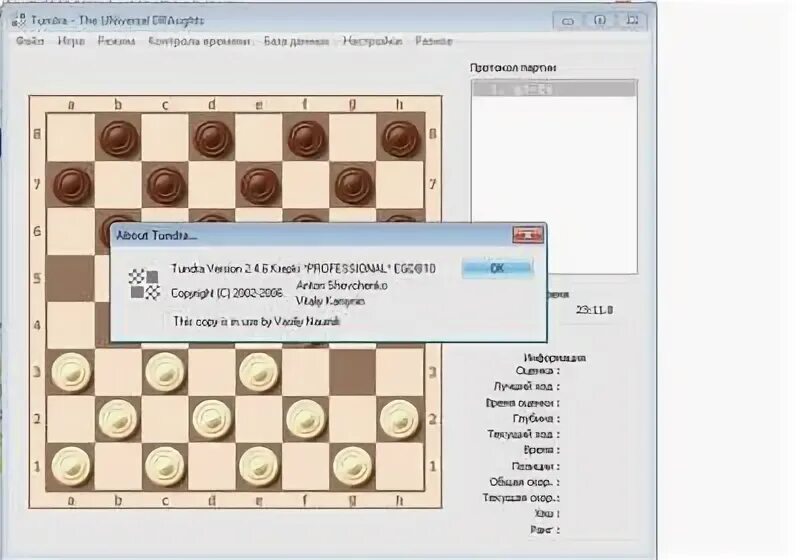
Task: Close the About Tundra dialog
Action: pyautogui.click(x=528, y=235)
